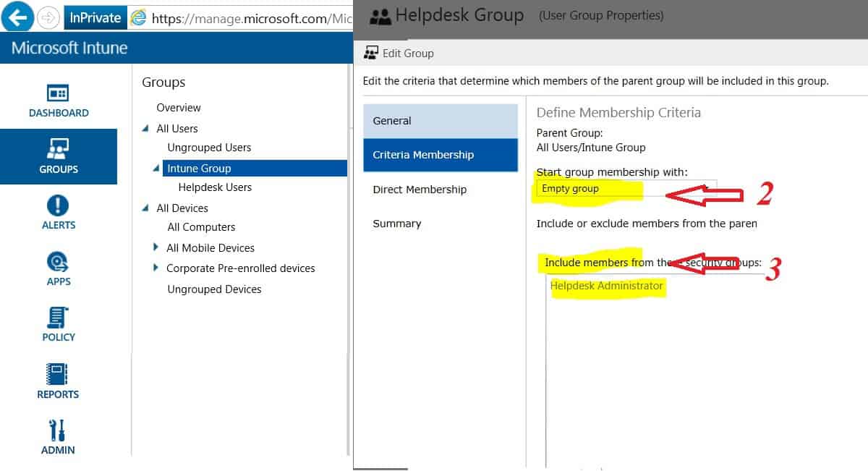
Task: Click the All Users/Intune Group parent path
Action: (x=591, y=148)
